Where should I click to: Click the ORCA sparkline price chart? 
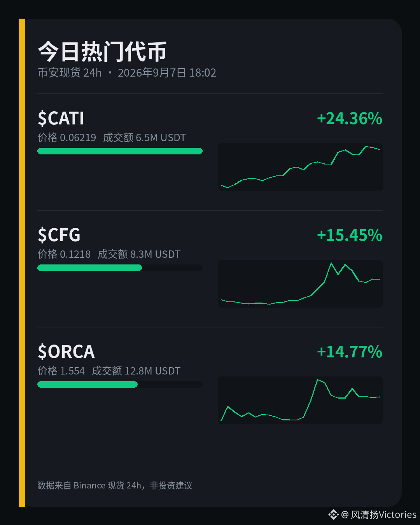(x=300, y=400)
